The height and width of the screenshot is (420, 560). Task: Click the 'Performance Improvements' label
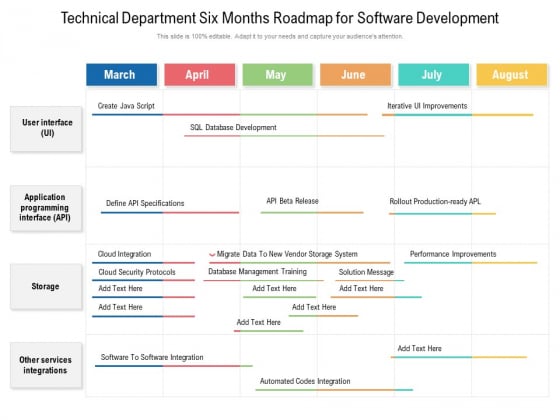tap(453, 254)
